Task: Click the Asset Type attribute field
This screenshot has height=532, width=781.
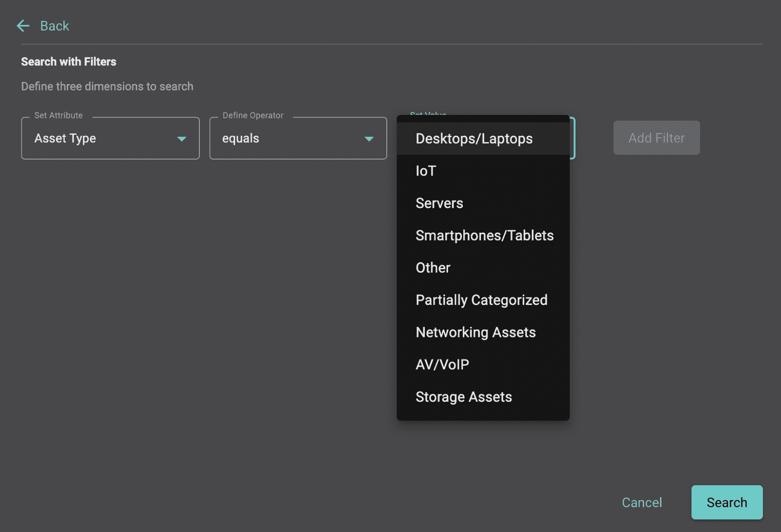Action: pos(110,138)
